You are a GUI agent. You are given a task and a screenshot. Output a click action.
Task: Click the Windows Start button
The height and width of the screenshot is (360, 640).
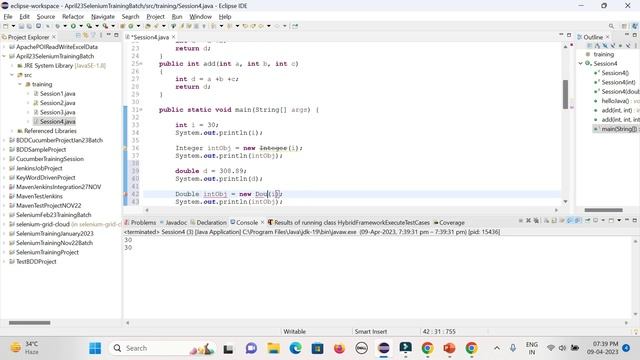[x=95, y=348]
